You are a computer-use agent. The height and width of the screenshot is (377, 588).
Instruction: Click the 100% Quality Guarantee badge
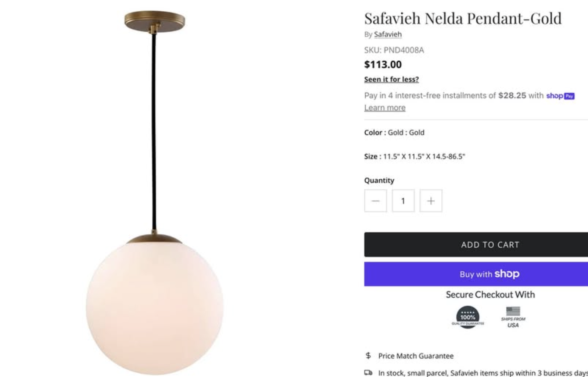click(x=467, y=317)
